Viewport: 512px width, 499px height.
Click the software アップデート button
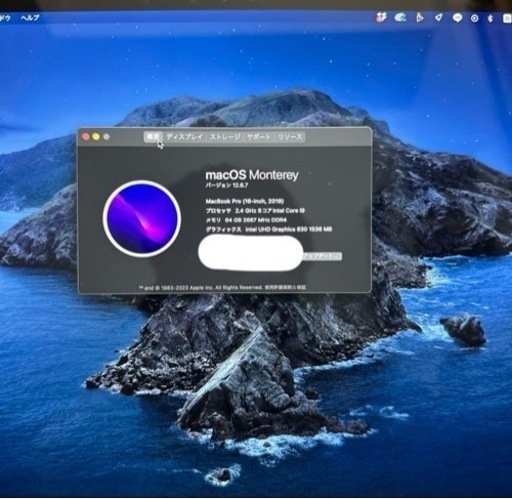pos(322,256)
